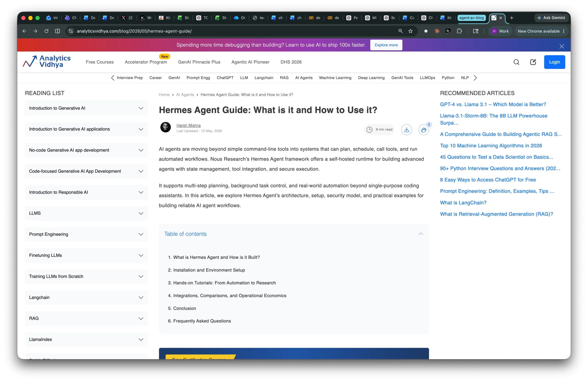Expand Introduction to Responsible AI
The image size is (588, 382).
point(86,192)
